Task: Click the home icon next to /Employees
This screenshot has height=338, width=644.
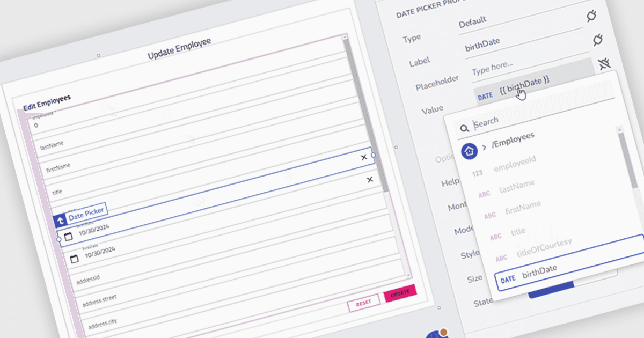Action: click(470, 151)
